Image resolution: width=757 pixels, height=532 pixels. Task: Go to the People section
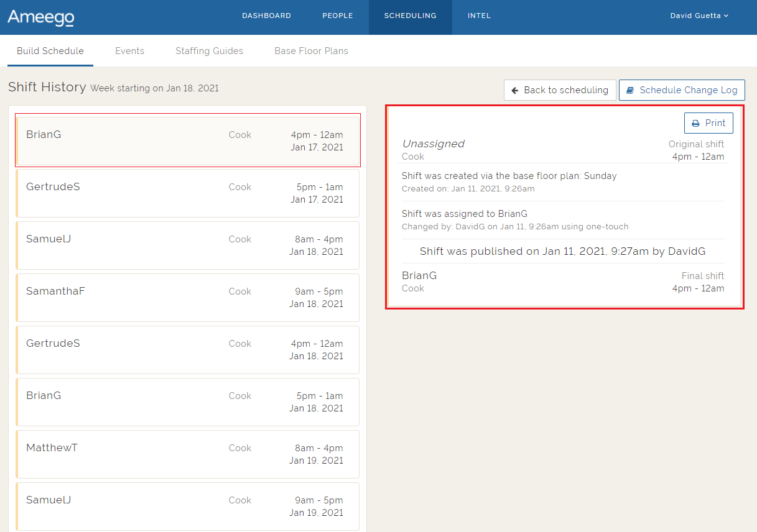click(x=337, y=16)
